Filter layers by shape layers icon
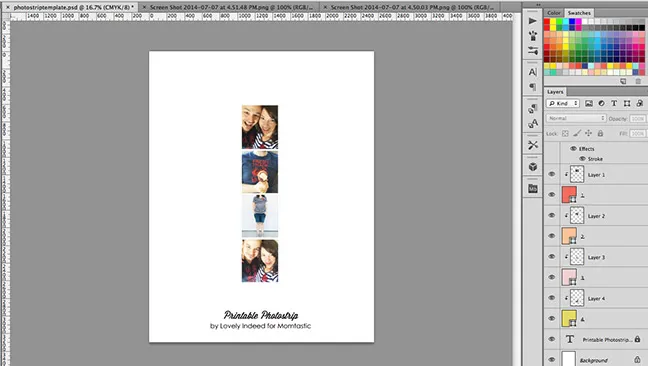Image resolution: width=648 pixels, height=366 pixels. point(627,103)
